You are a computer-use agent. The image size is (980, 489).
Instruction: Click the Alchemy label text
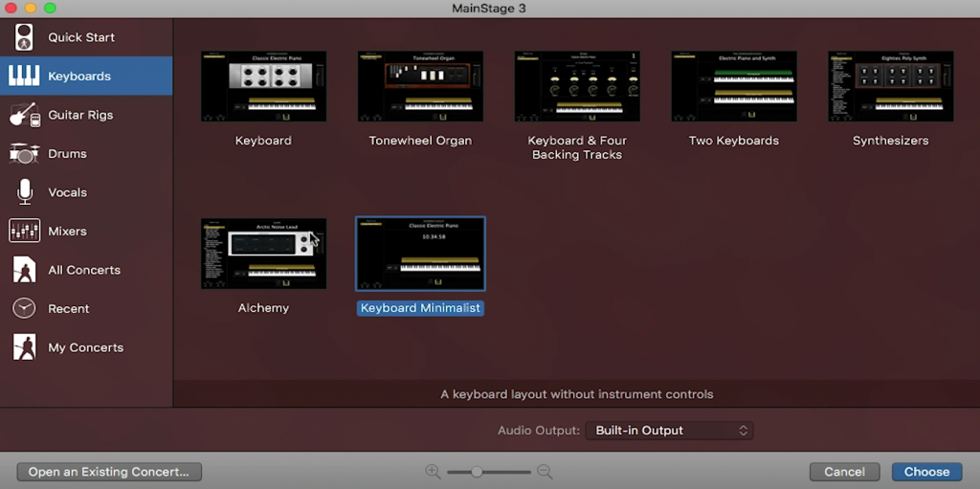263,308
